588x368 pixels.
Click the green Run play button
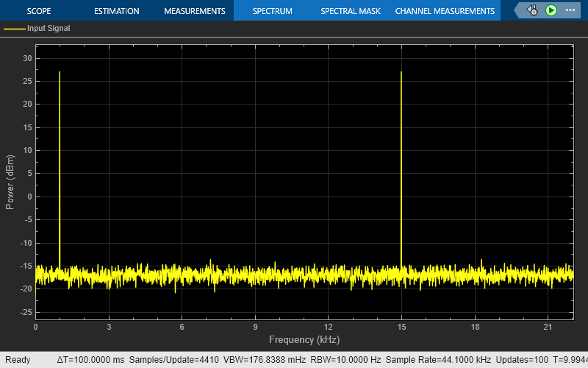[x=551, y=10]
